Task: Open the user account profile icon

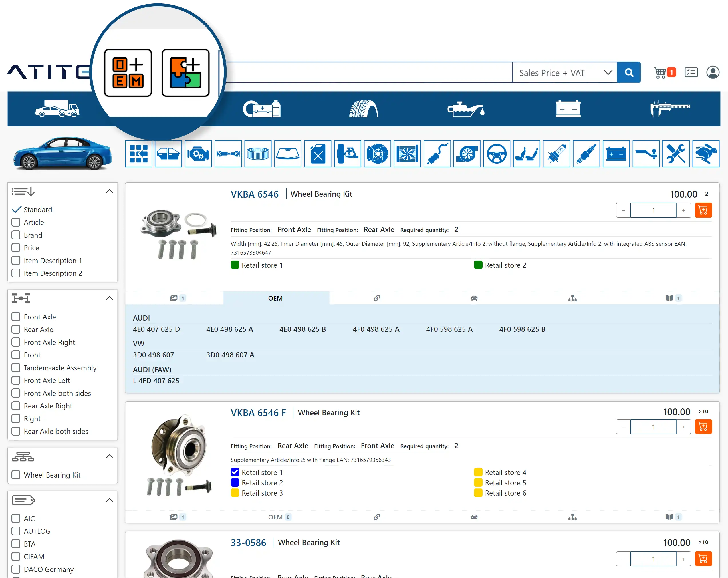Action: point(713,73)
